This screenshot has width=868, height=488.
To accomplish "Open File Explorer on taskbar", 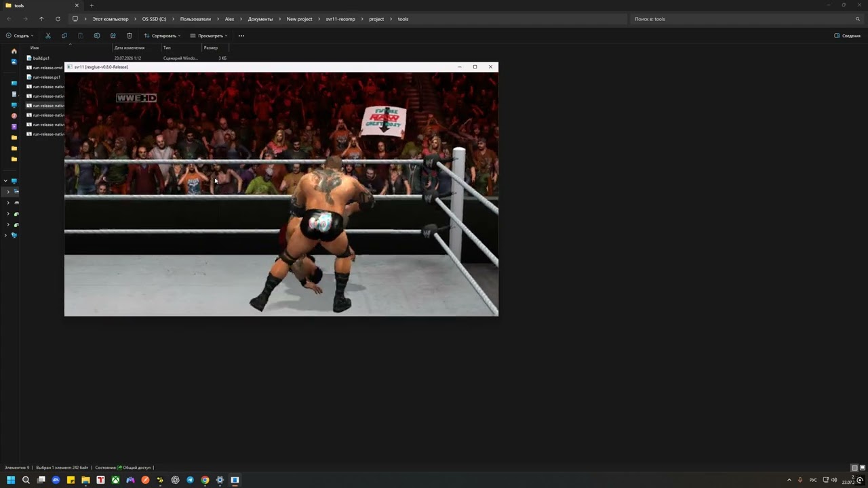I will coord(85,480).
